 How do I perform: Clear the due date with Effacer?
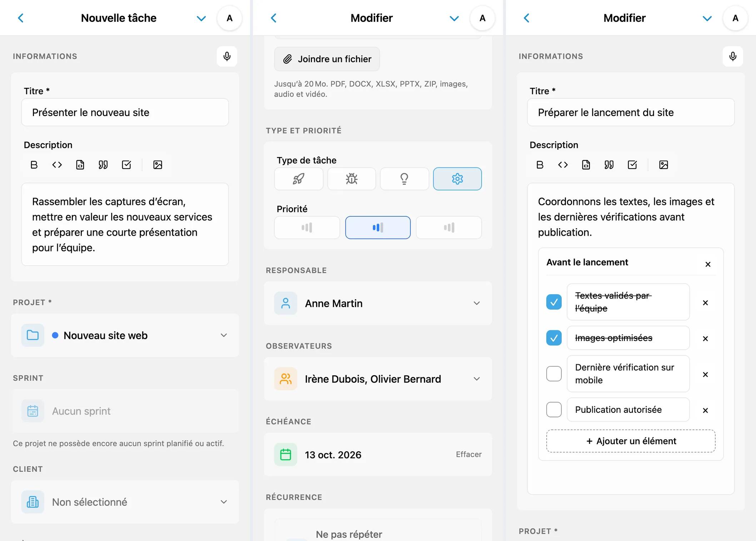click(468, 454)
